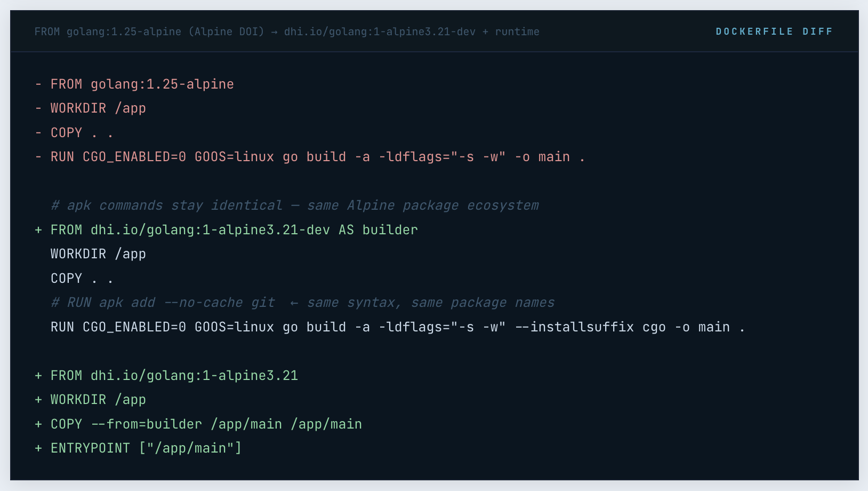868x491 pixels.
Task: Click the plus marker before green WORKDIR /app
Action: pyautogui.click(x=38, y=400)
